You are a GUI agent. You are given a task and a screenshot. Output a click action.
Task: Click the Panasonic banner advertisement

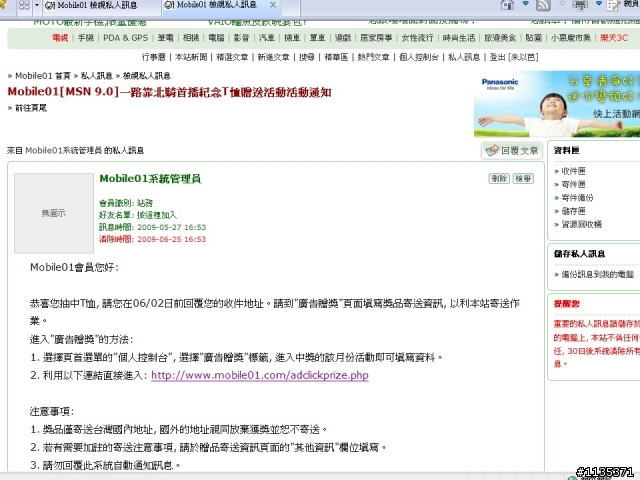tap(557, 104)
